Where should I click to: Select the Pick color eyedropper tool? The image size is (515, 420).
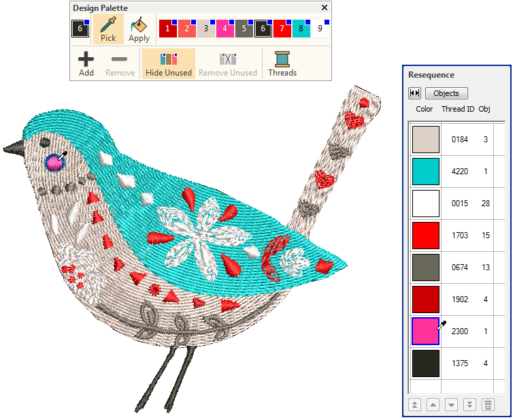108,29
